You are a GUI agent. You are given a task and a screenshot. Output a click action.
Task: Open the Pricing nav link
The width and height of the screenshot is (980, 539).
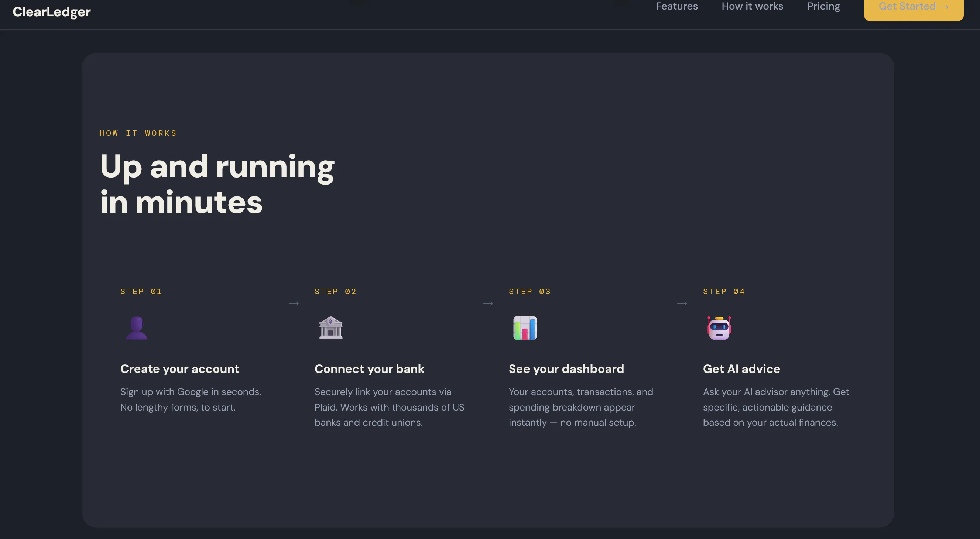coord(823,6)
